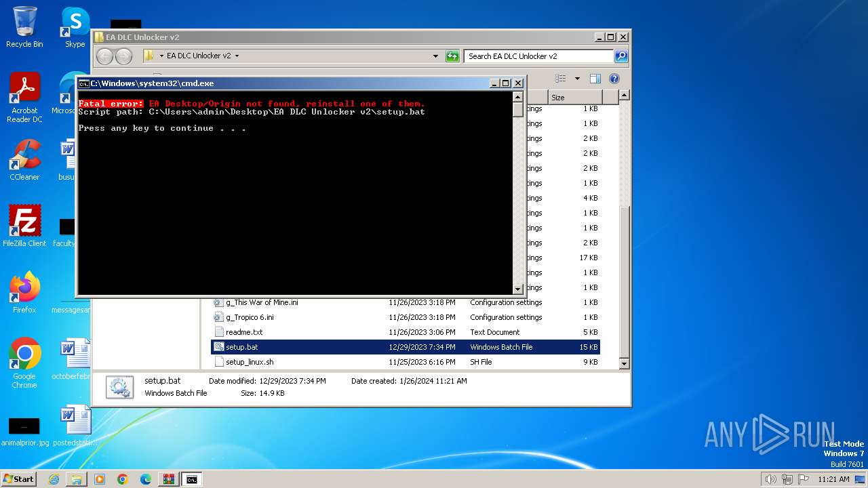Select the setup.bat file row
The image size is (868, 488).
pyautogui.click(x=406, y=347)
